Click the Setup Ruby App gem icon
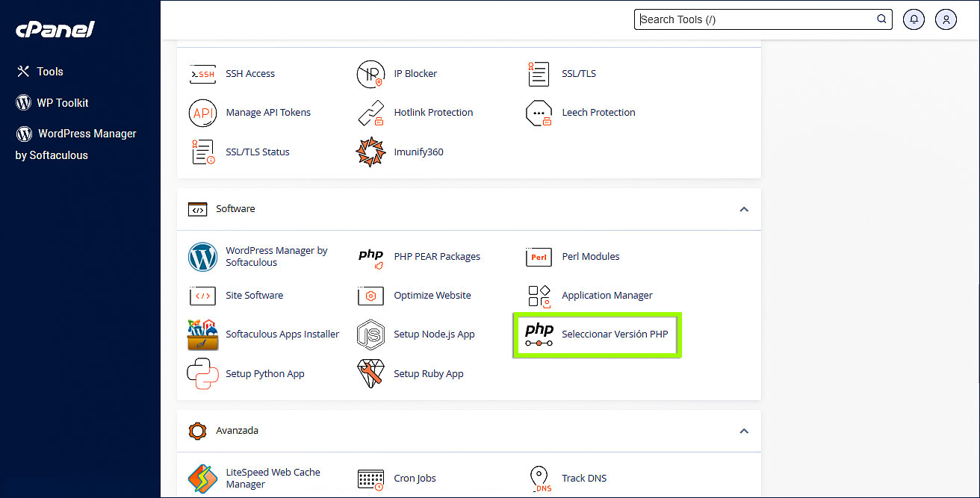This screenshot has width=980, height=498. coord(370,373)
